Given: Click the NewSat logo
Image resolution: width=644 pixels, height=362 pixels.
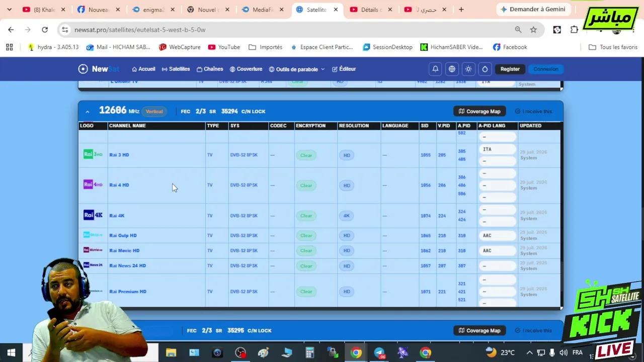Looking at the screenshot, I should (99, 69).
